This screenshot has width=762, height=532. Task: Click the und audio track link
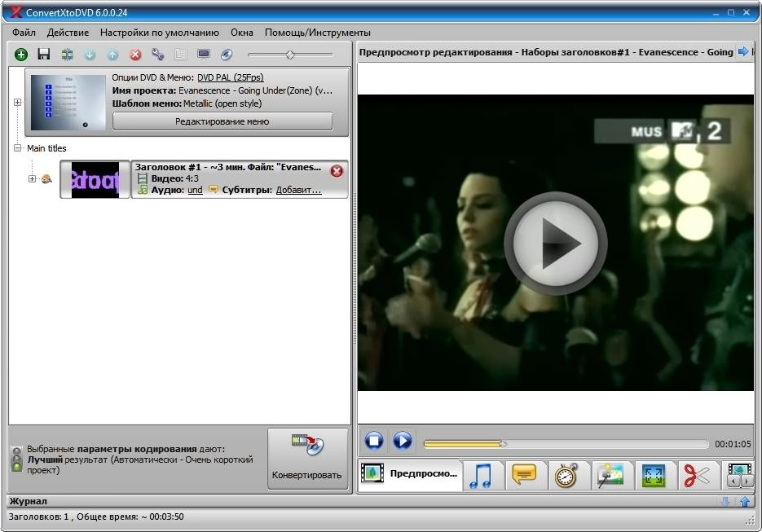point(195,190)
